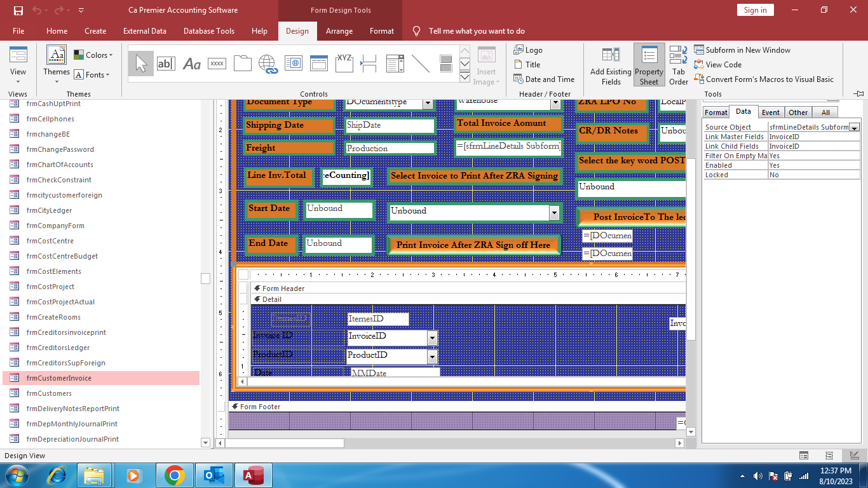Select the Navigation Control tool
The width and height of the screenshot is (868, 488).
(x=319, y=63)
